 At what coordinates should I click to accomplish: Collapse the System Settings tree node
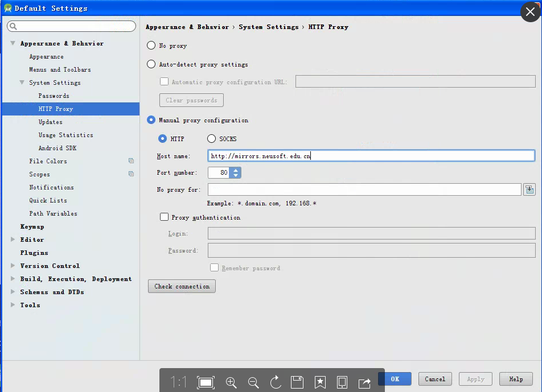[x=22, y=82]
